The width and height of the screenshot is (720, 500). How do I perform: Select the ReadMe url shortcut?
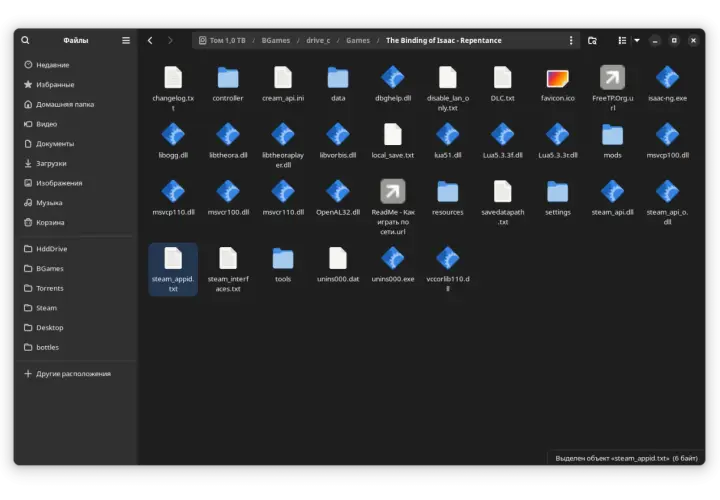coord(393,208)
